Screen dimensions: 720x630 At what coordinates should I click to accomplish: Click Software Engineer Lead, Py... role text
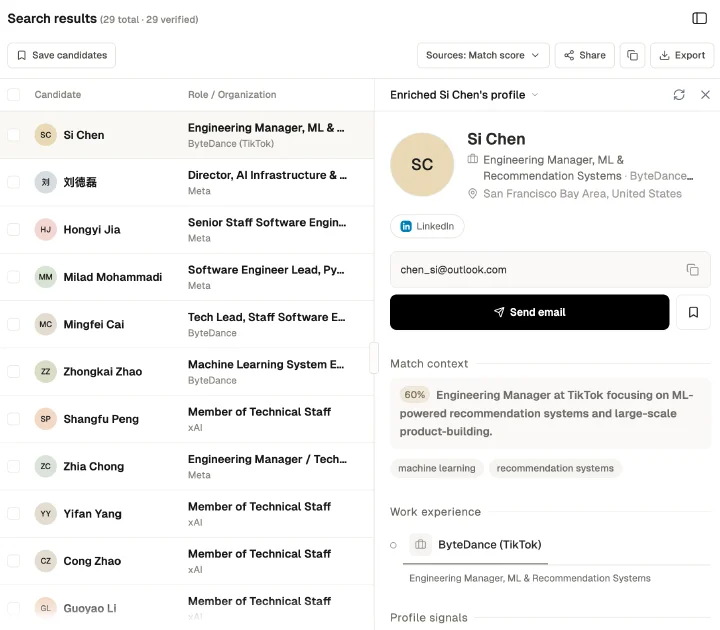click(x=266, y=270)
